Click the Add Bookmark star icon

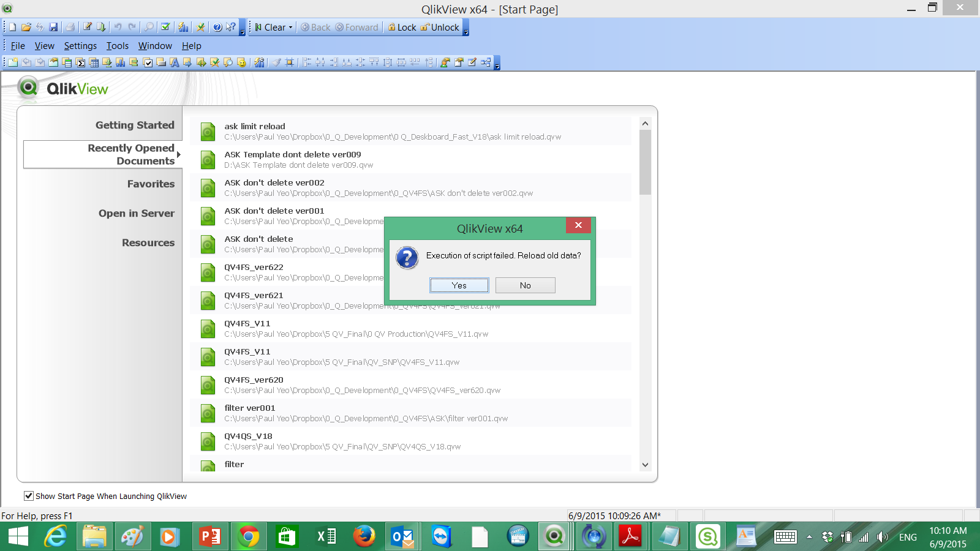[x=200, y=27]
